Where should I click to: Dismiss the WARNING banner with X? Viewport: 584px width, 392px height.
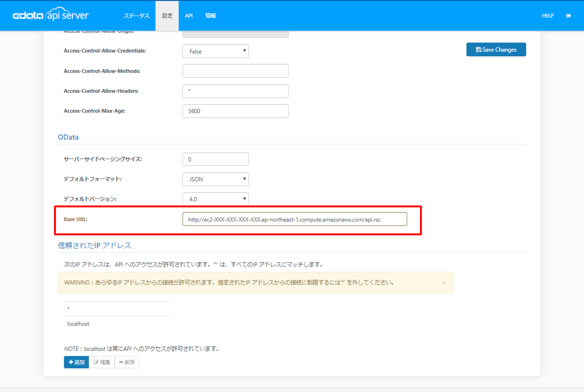point(444,283)
